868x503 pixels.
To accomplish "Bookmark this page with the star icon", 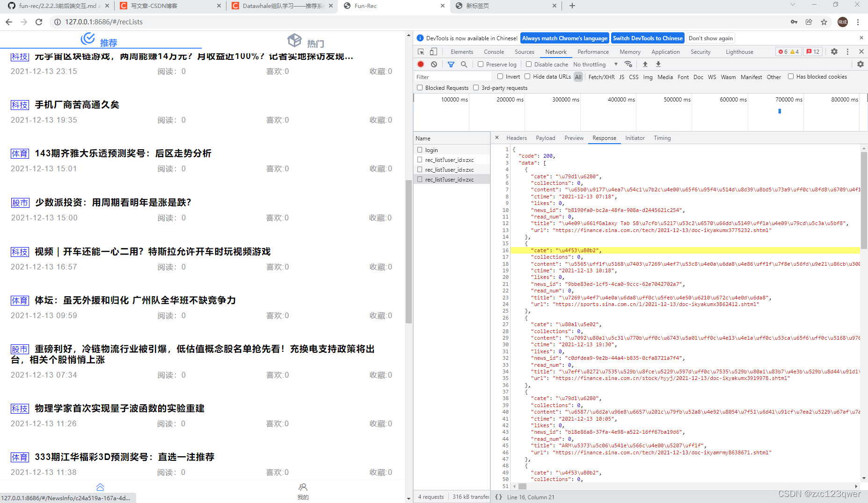I will (x=824, y=22).
